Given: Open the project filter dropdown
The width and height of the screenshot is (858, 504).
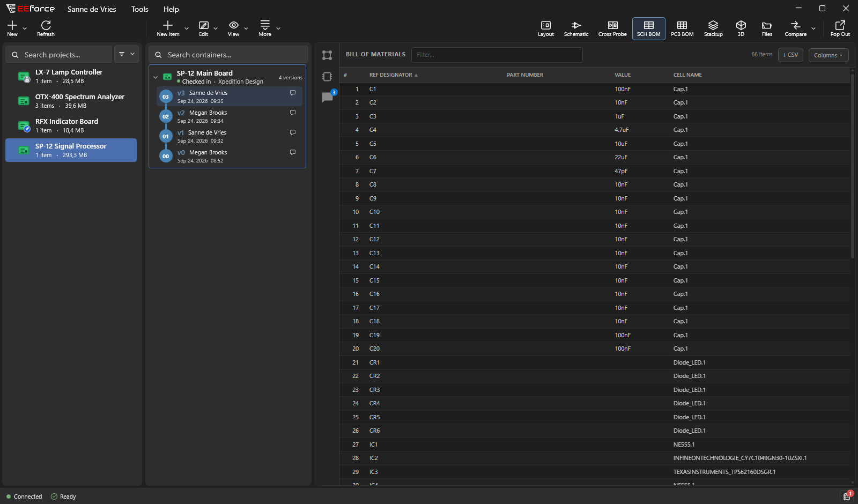Looking at the screenshot, I should click(127, 54).
